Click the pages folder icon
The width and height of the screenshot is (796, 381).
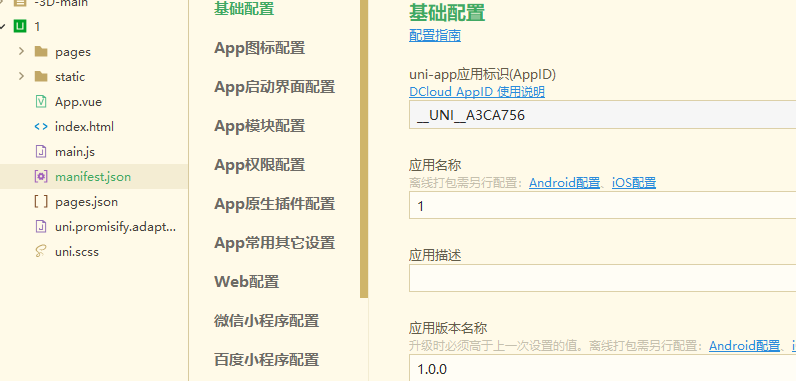point(41,52)
